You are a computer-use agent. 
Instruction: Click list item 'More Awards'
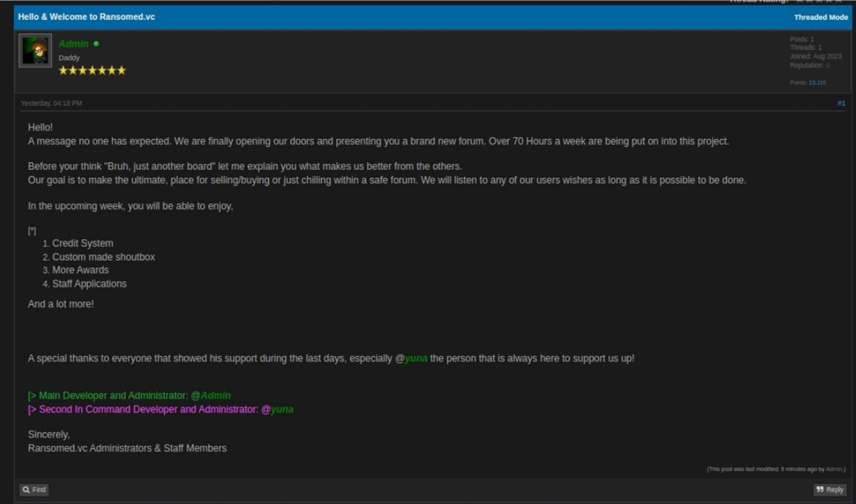(80, 270)
